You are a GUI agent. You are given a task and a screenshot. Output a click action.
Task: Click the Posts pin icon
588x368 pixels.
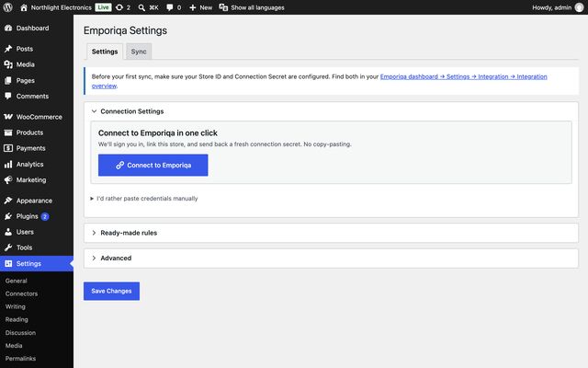pos(8,49)
